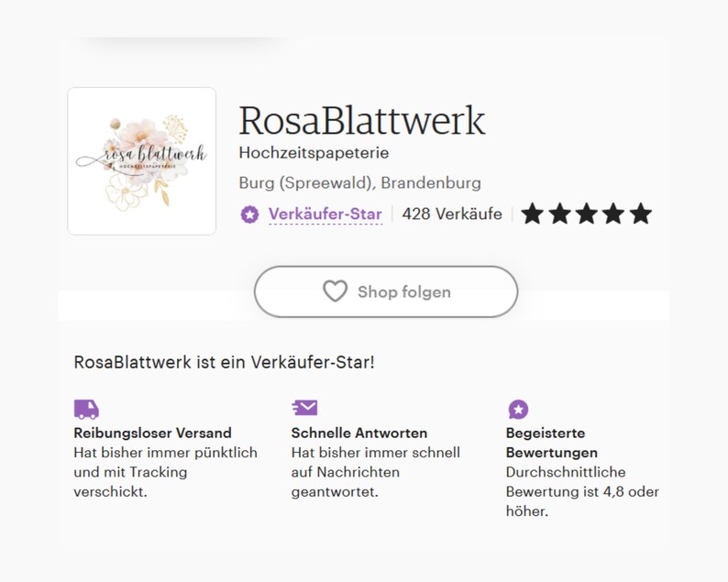Click 'RosaBlattwerk ist ein Verkäufer-Star!' headline

(x=224, y=362)
